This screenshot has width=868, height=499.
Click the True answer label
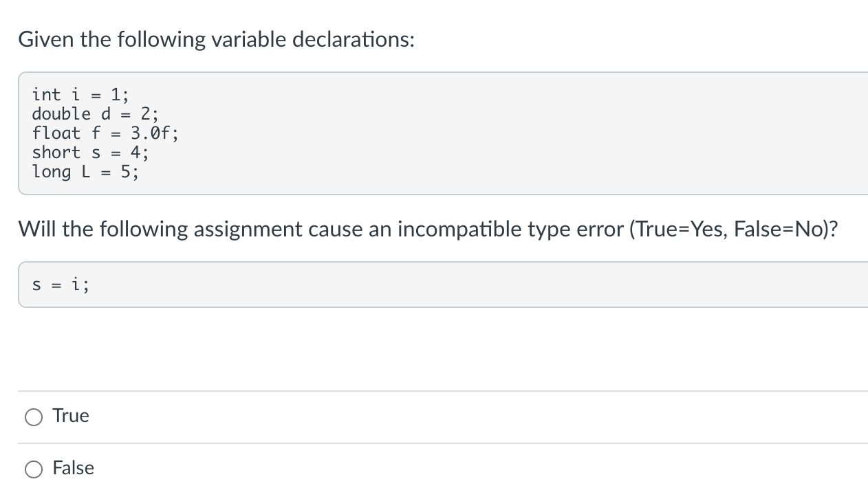pos(71,416)
